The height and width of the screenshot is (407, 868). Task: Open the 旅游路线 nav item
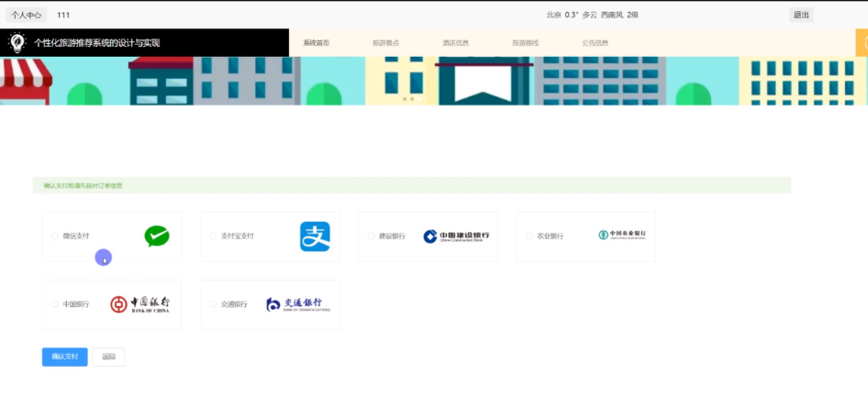click(x=526, y=42)
